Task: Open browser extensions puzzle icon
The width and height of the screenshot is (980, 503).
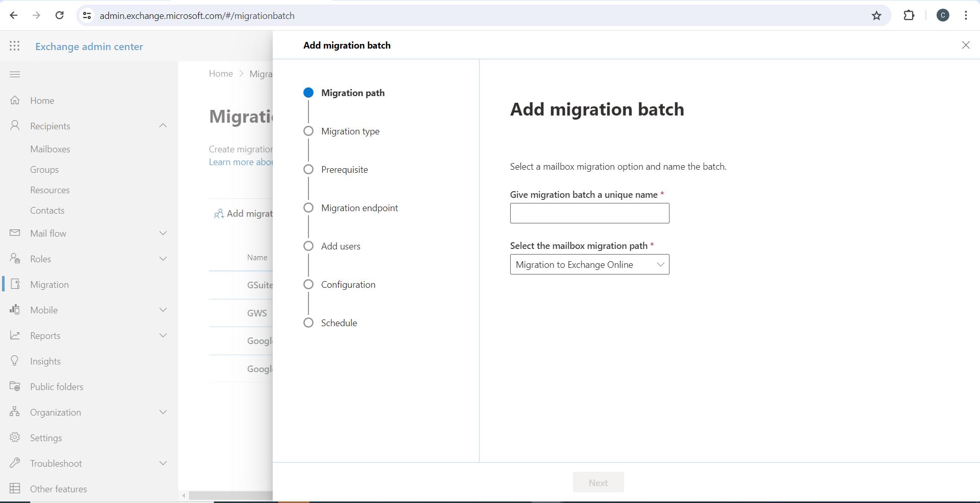Action: pyautogui.click(x=909, y=15)
